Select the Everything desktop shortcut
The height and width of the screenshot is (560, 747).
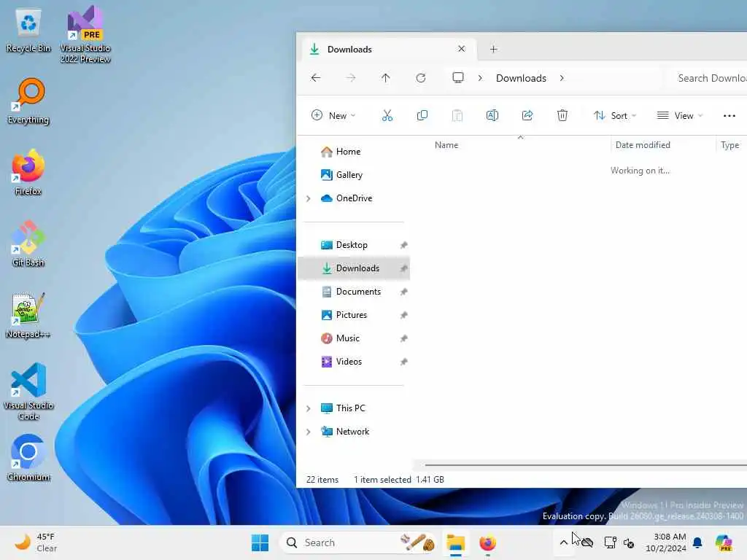[28, 101]
